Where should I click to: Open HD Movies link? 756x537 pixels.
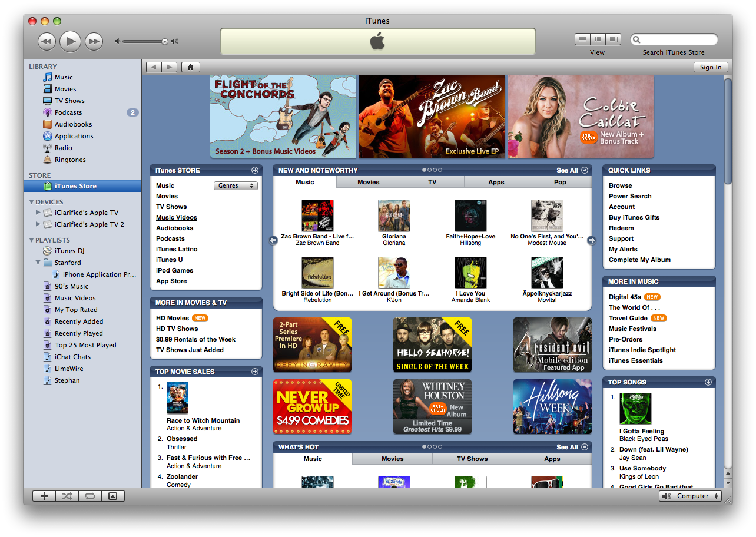(173, 318)
